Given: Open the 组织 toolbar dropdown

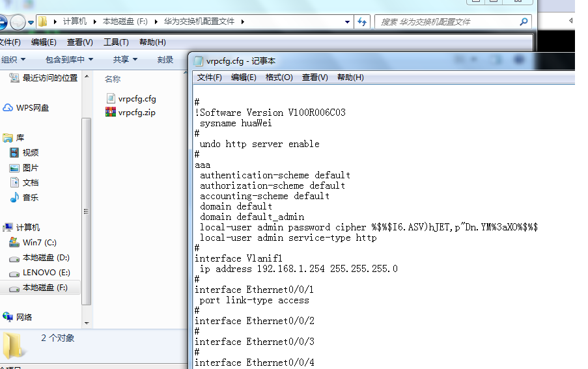Looking at the screenshot, I should click(x=13, y=59).
